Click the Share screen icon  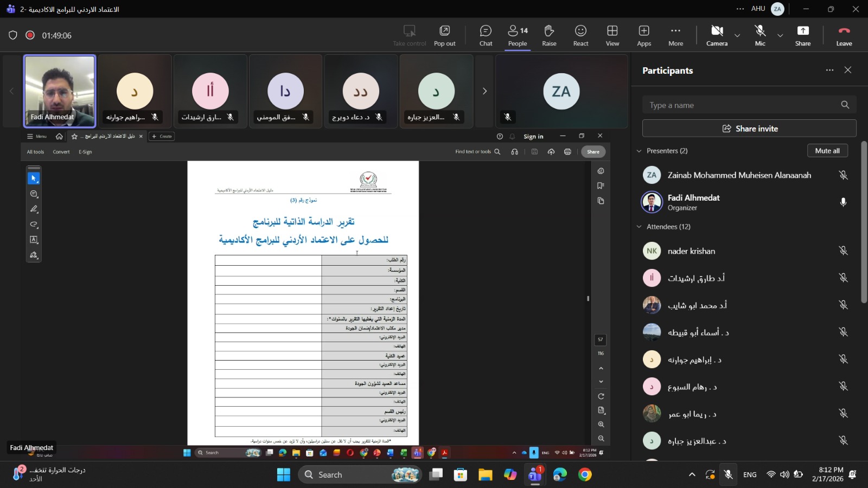tap(802, 35)
